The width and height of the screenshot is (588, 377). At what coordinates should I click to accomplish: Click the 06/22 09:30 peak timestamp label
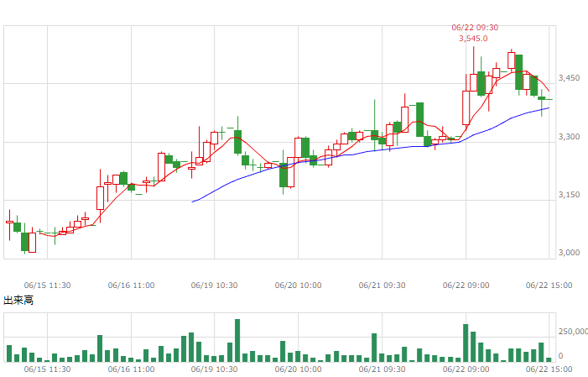pos(475,28)
